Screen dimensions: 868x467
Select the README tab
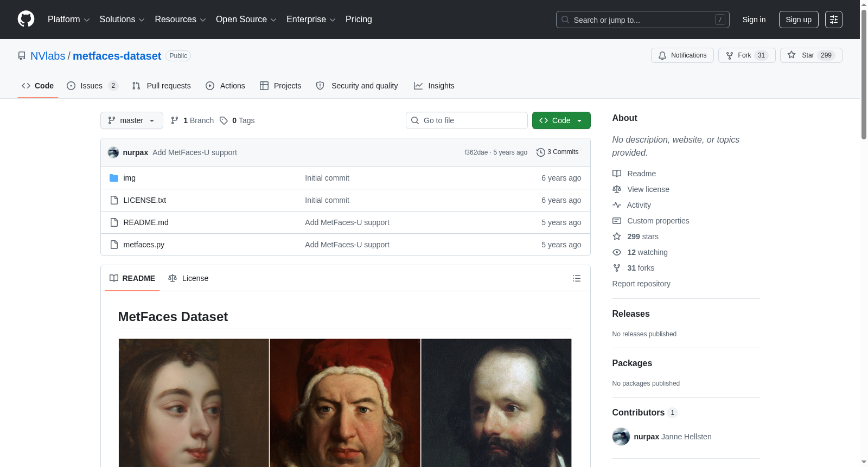(132, 278)
